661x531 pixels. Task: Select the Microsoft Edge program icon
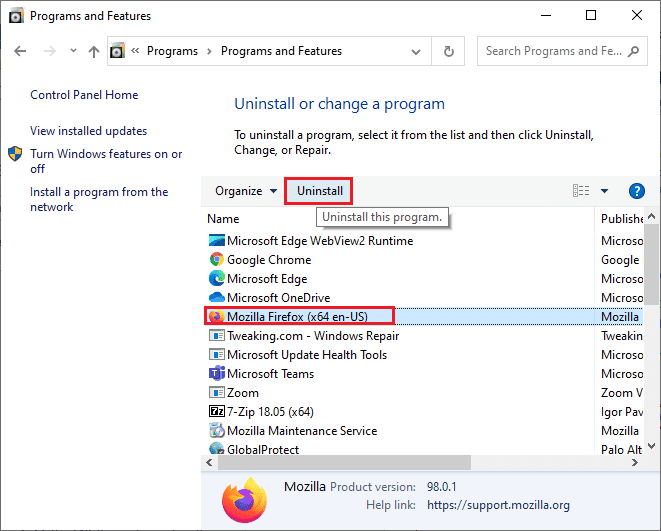(217, 279)
